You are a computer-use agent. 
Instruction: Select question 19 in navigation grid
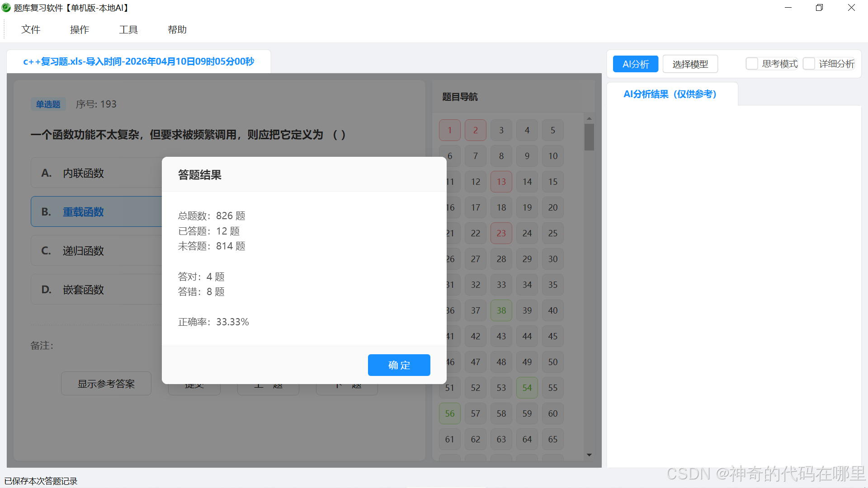coord(527,207)
